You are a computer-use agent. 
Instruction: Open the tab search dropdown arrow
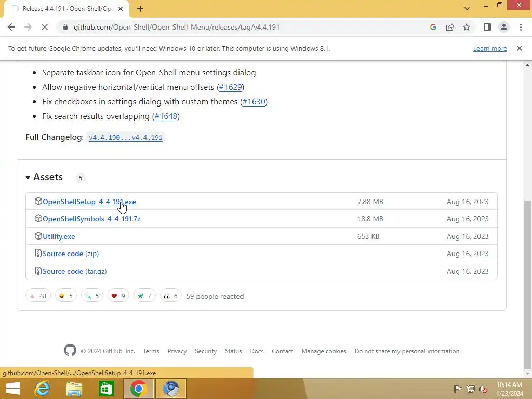click(x=467, y=9)
